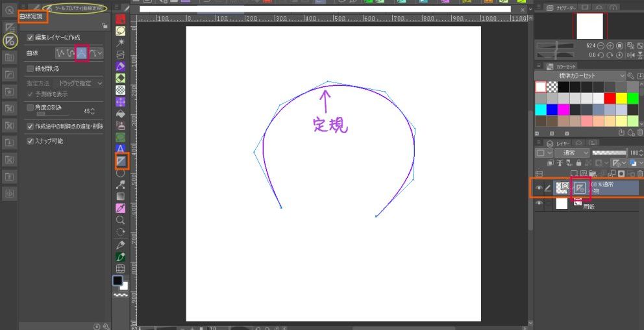Select the highlighted cubic Bezier curve option
The image size is (644, 330).
click(x=82, y=53)
